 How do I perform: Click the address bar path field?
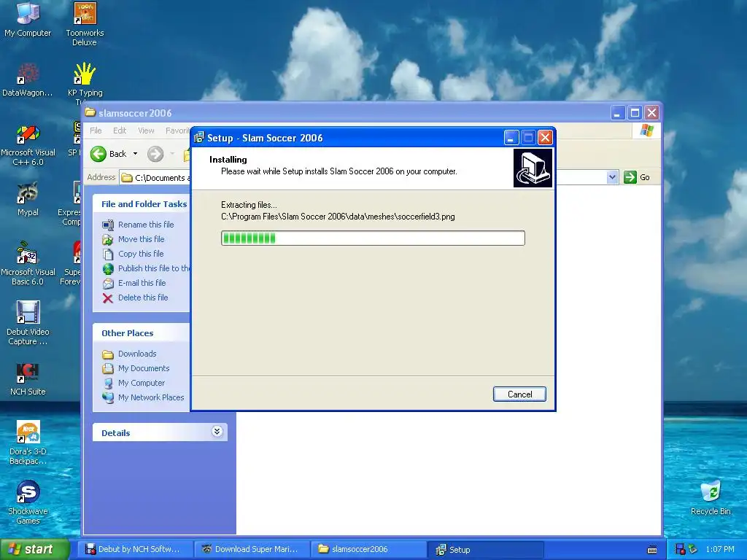[155, 178]
